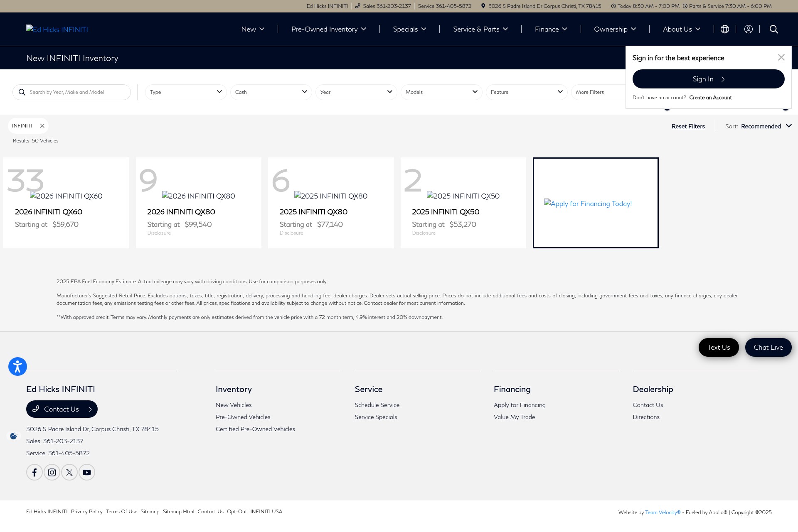
Task: Click the Sign In button
Action: 708,79
